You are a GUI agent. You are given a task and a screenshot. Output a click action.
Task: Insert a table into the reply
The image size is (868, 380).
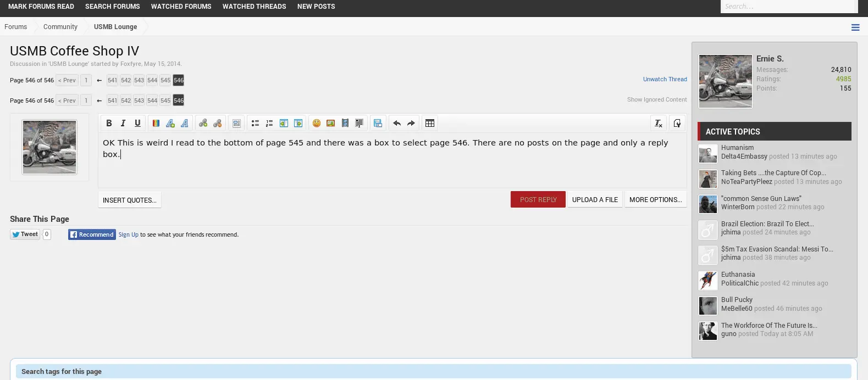point(430,123)
